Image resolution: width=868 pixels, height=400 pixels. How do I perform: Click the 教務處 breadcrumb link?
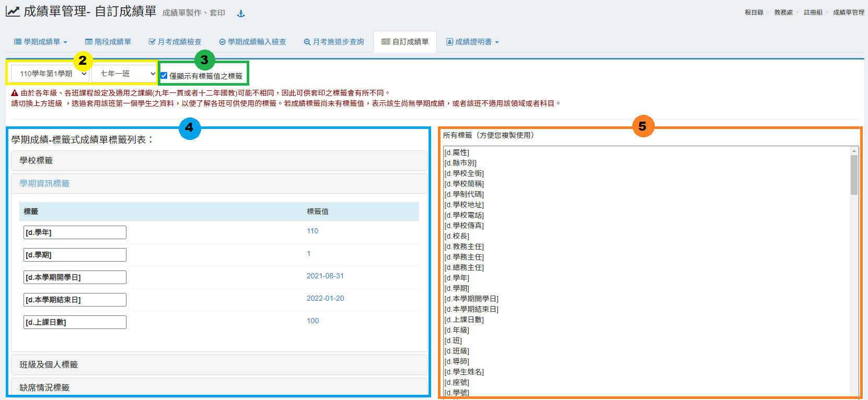[783, 13]
